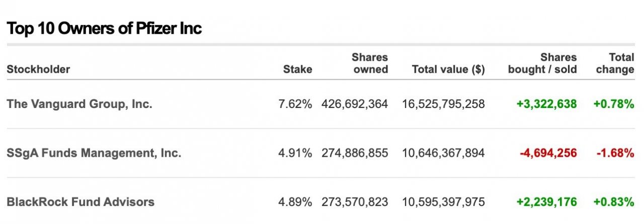The height and width of the screenshot is (224, 644).
Task: Click Vanguard's total value 16,525,795,258
Action: (443, 104)
